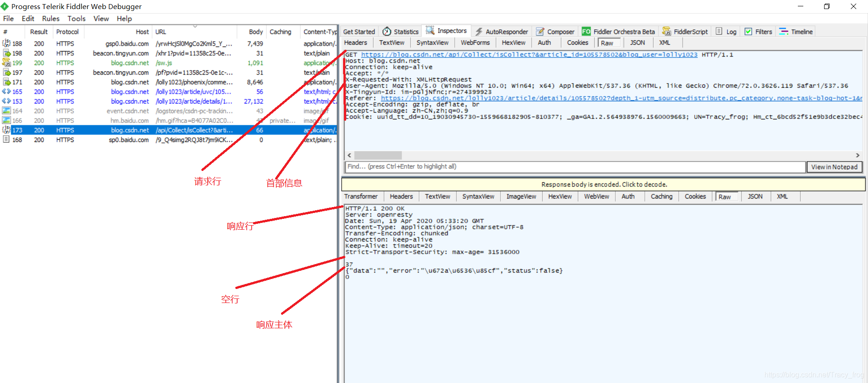Image resolution: width=868 pixels, height=383 pixels.
Task: Click the HTML icon for session 153
Action: pyautogui.click(x=6, y=101)
